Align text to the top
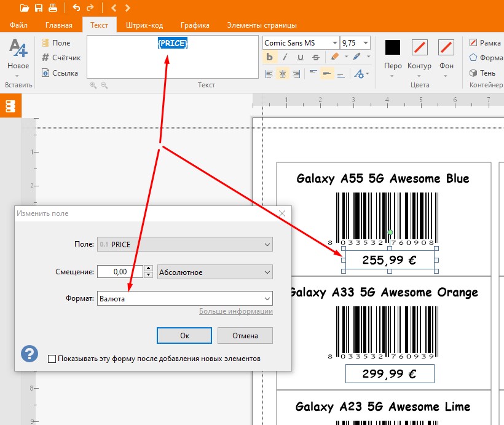The width and height of the screenshot is (504, 425). 313,74
